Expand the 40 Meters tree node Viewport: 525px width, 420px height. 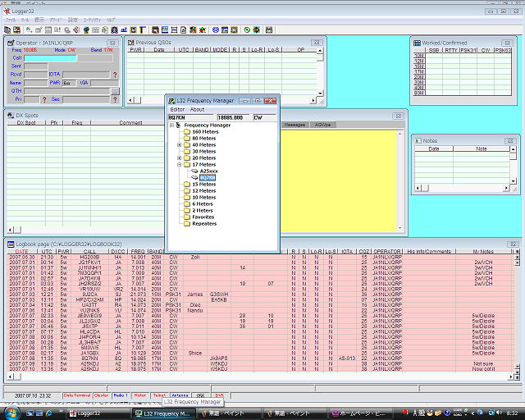coord(180,145)
